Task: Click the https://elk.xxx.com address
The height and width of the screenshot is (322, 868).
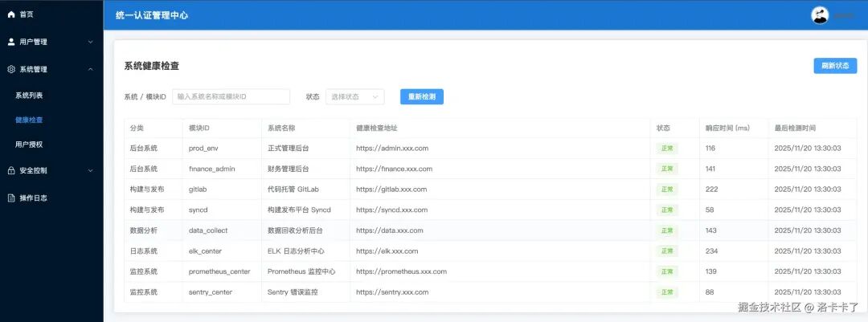Action: (x=387, y=251)
